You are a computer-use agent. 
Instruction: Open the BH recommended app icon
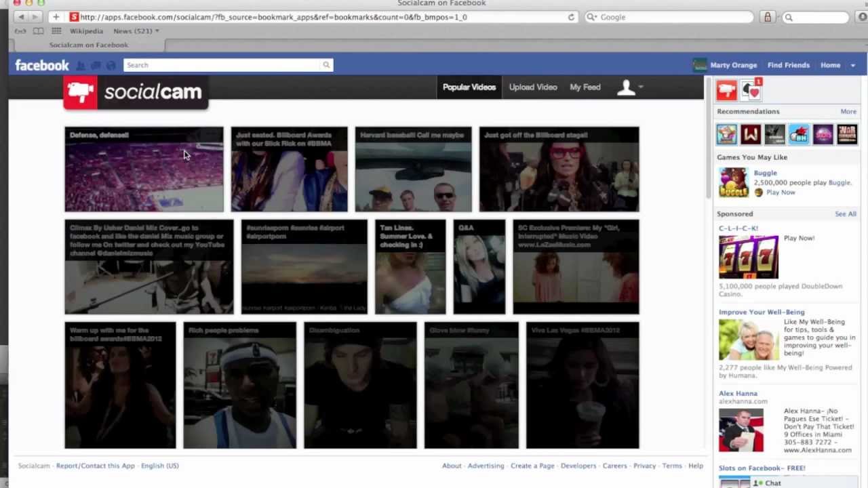(x=799, y=134)
